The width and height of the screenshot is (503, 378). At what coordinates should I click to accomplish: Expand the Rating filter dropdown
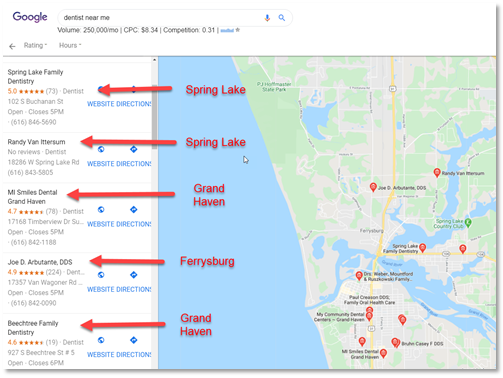pos(35,45)
